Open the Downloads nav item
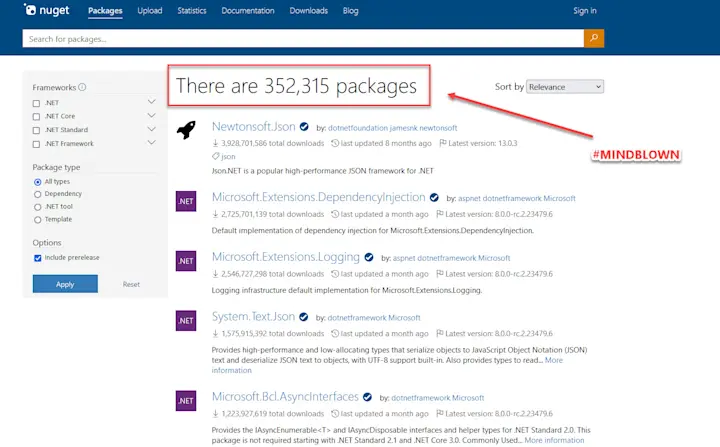Screen dimensions: 720x447 tap(309, 11)
